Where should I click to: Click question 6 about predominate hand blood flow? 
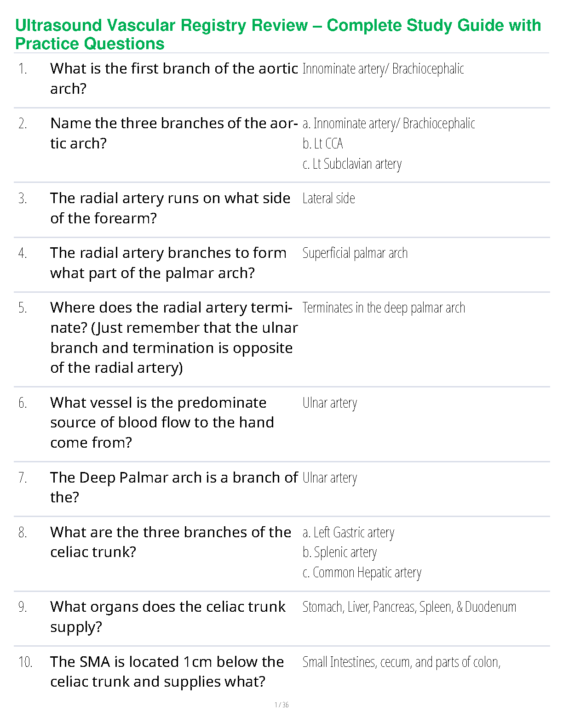click(x=162, y=422)
